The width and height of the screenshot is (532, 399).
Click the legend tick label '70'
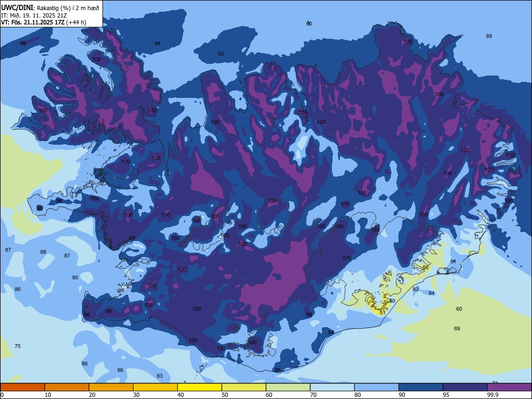313,395
